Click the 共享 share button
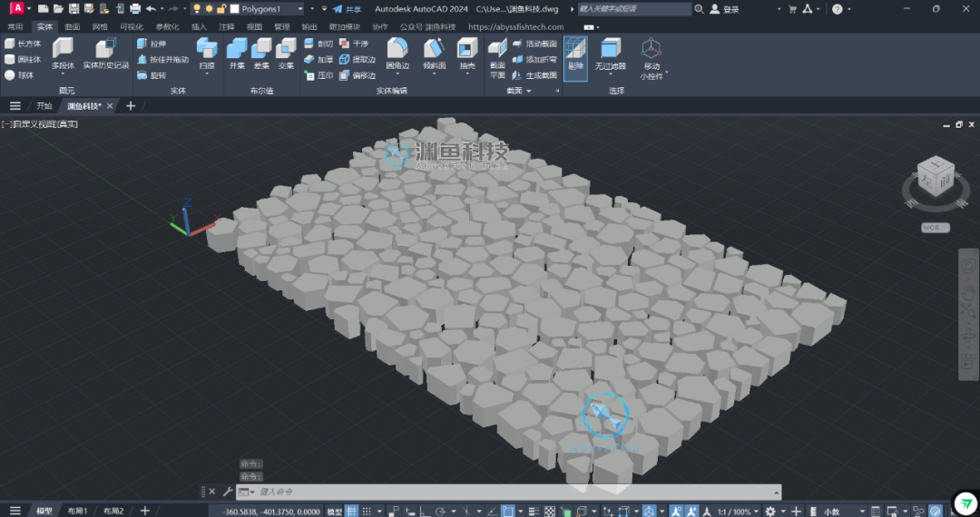Image resolution: width=980 pixels, height=517 pixels. (348, 9)
